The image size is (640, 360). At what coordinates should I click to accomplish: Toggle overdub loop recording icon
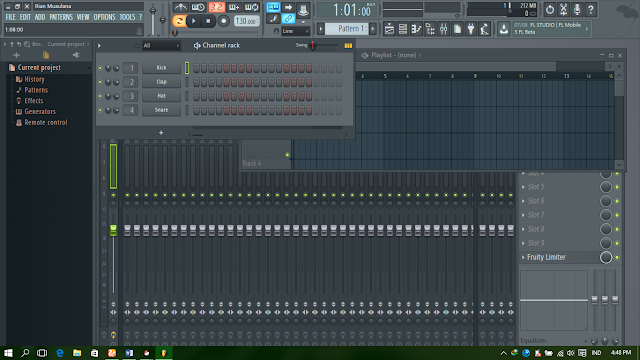pos(252,7)
